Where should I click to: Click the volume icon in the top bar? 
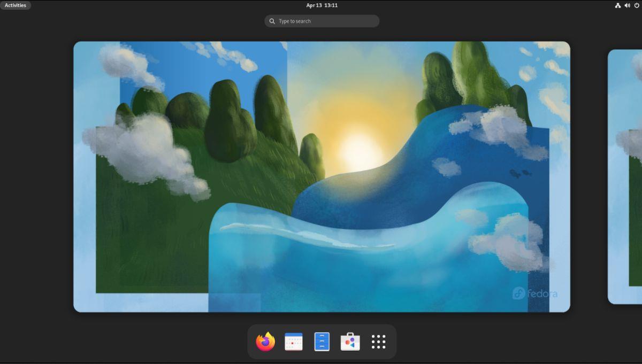pyautogui.click(x=627, y=5)
